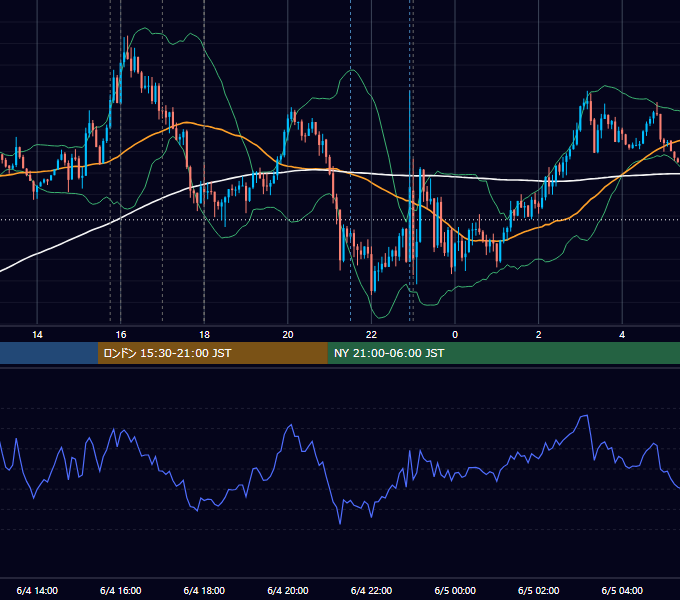The width and height of the screenshot is (680, 600).
Task: Click the 18 hour axis label
Action: tap(204, 335)
